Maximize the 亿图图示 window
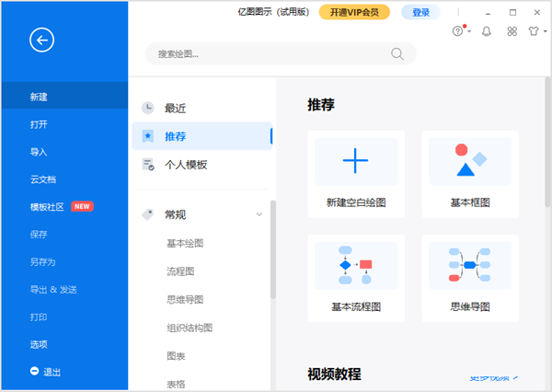552x392 pixels. (512, 13)
